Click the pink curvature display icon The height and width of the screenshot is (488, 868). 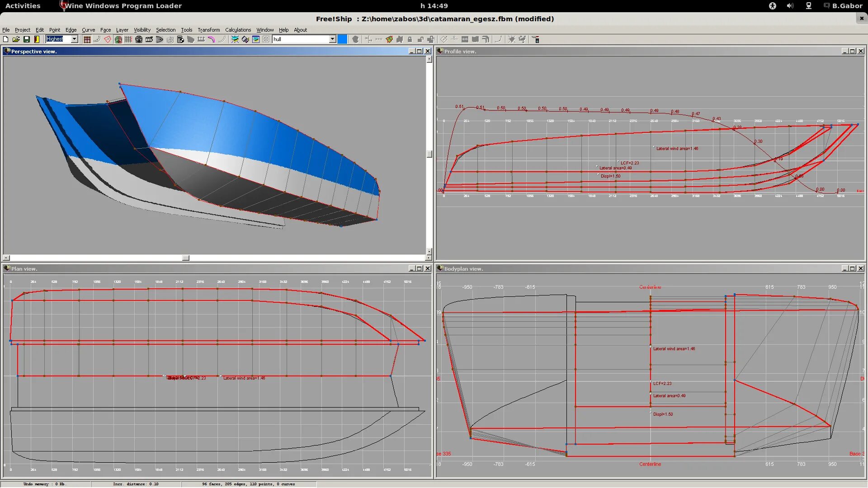coord(211,39)
